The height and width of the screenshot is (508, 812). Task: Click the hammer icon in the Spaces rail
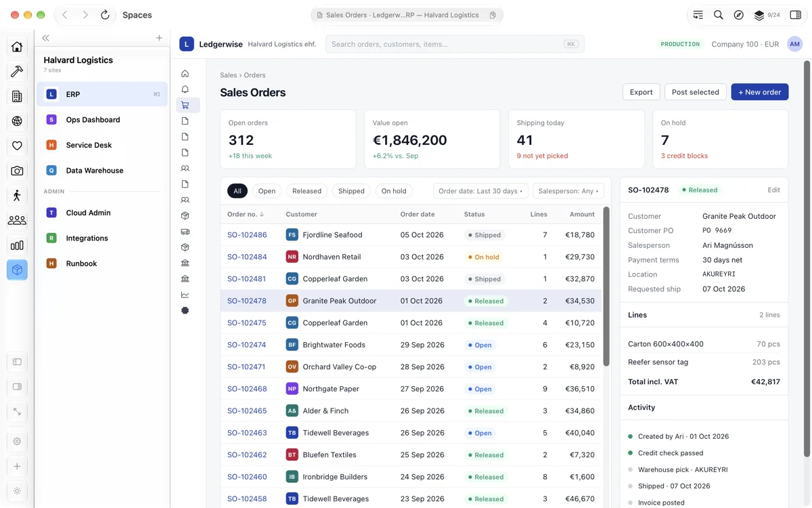click(17, 71)
